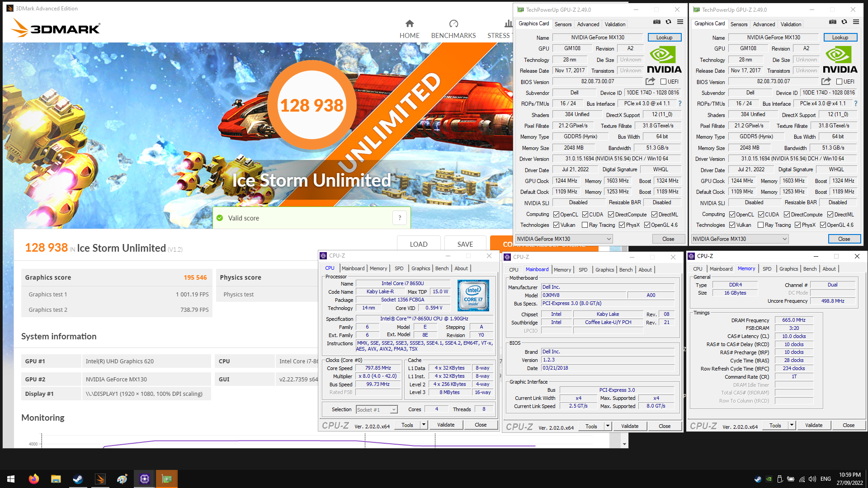This screenshot has height=488, width=868.
Task: Open Graphics tab in CPU-Z CPU-tab window
Action: pos(420,268)
